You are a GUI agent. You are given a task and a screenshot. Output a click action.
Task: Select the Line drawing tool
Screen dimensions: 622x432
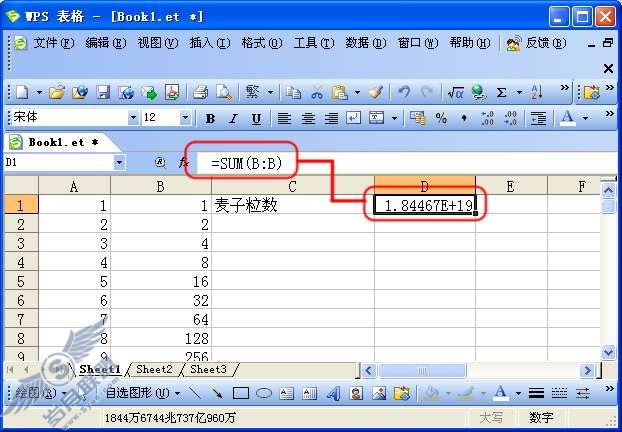coord(194,393)
